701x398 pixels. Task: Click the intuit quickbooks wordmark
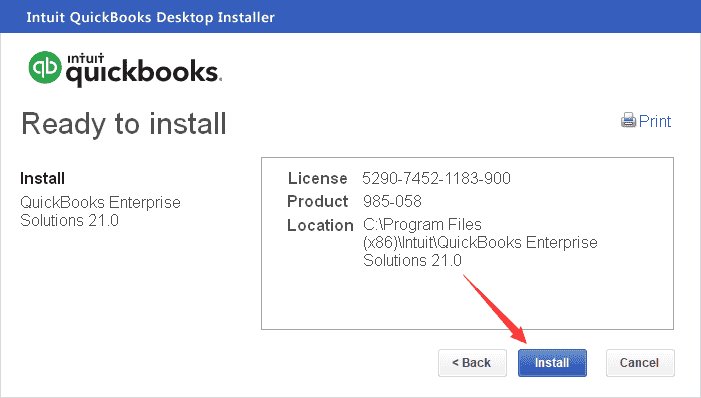[144, 69]
